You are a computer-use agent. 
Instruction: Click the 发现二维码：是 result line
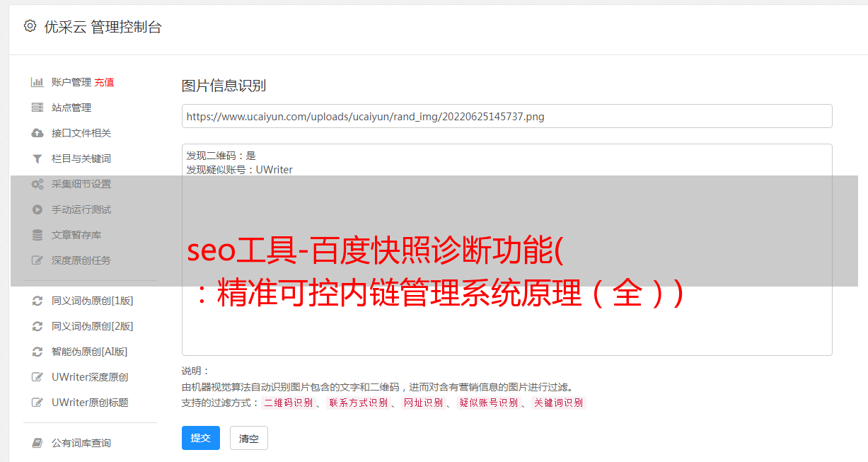[221, 155]
